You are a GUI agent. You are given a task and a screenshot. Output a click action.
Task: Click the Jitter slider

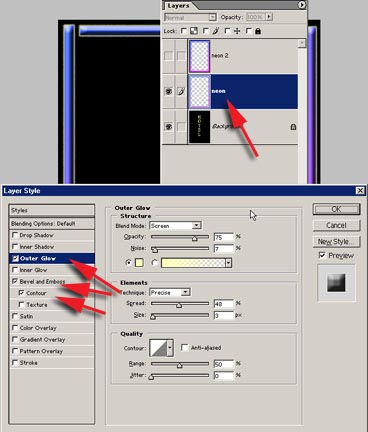[180, 376]
